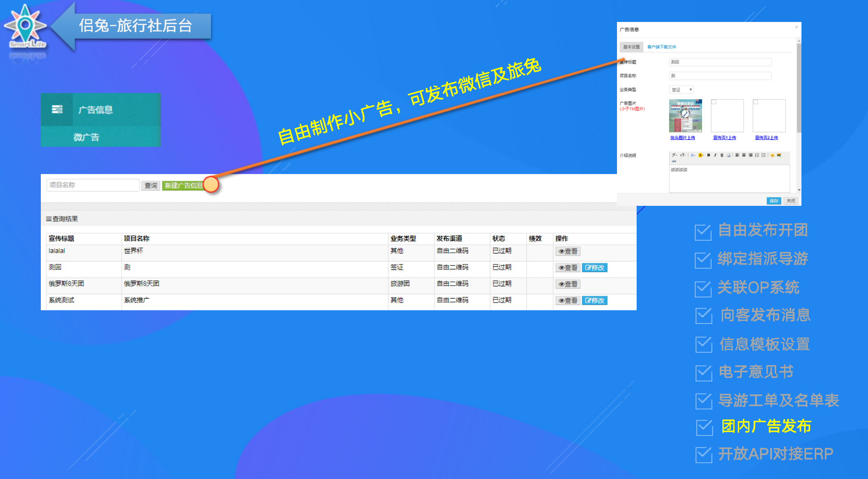Open the 广告信息 sidebar menu
The height and width of the screenshot is (479, 868).
[101, 109]
